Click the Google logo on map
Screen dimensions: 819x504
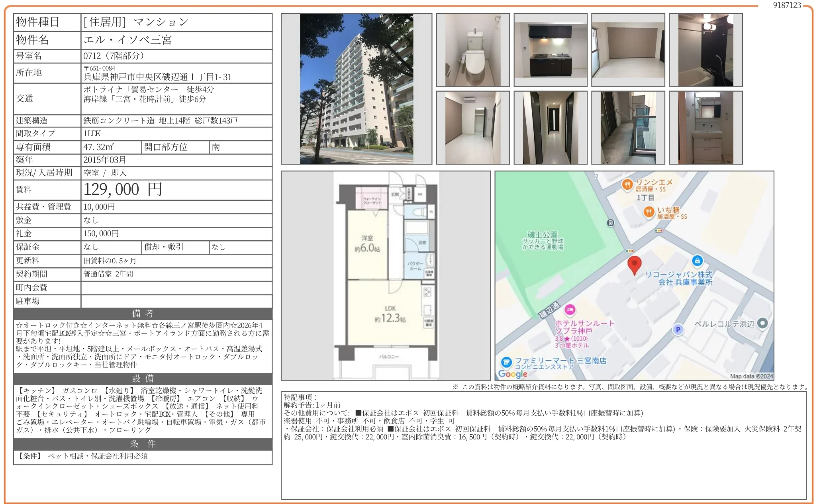[513, 374]
